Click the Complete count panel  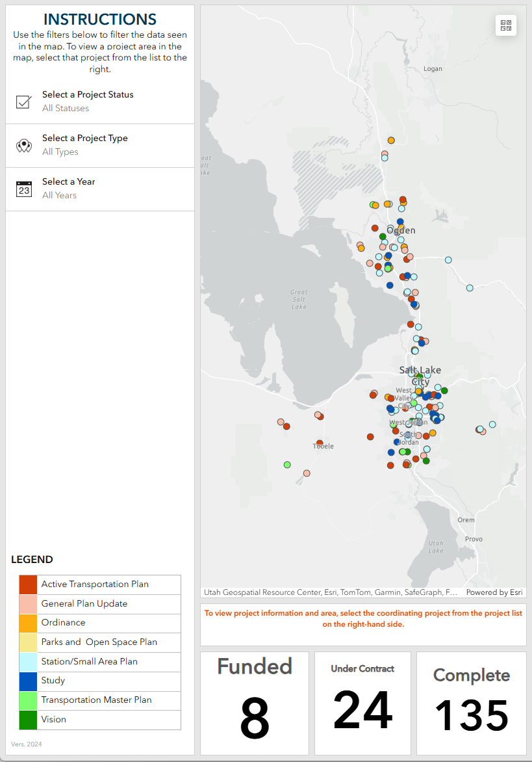[x=471, y=703]
